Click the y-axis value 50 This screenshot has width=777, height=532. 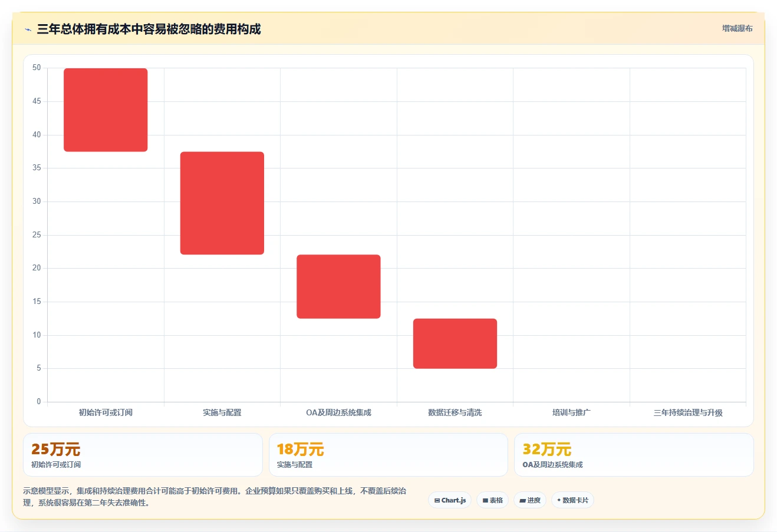point(37,68)
